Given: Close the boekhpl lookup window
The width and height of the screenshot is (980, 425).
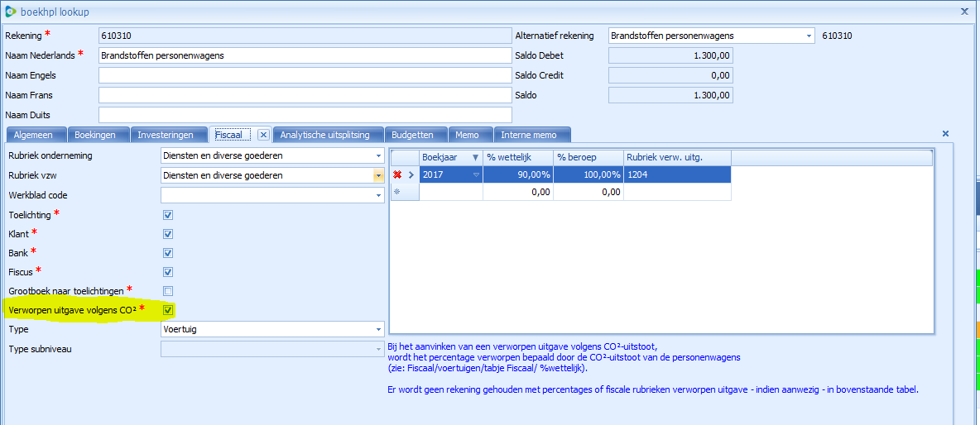Looking at the screenshot, I should click(x=963, y=12).
